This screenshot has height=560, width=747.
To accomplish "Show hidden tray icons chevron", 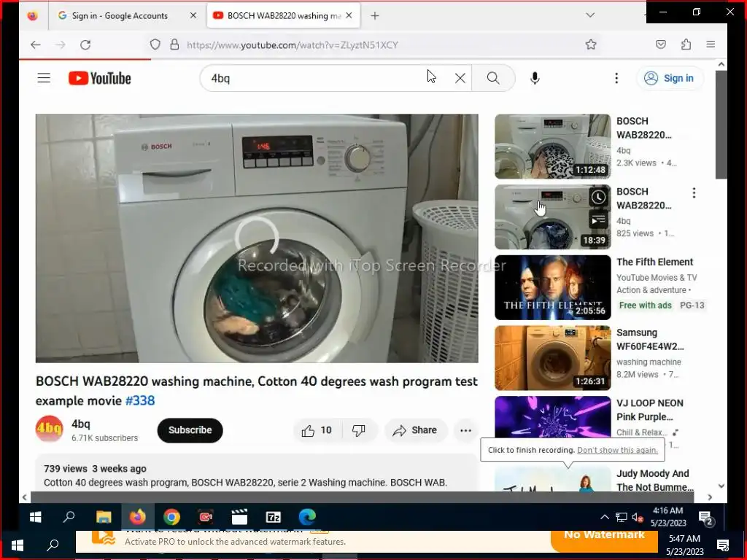I will 605,517.
